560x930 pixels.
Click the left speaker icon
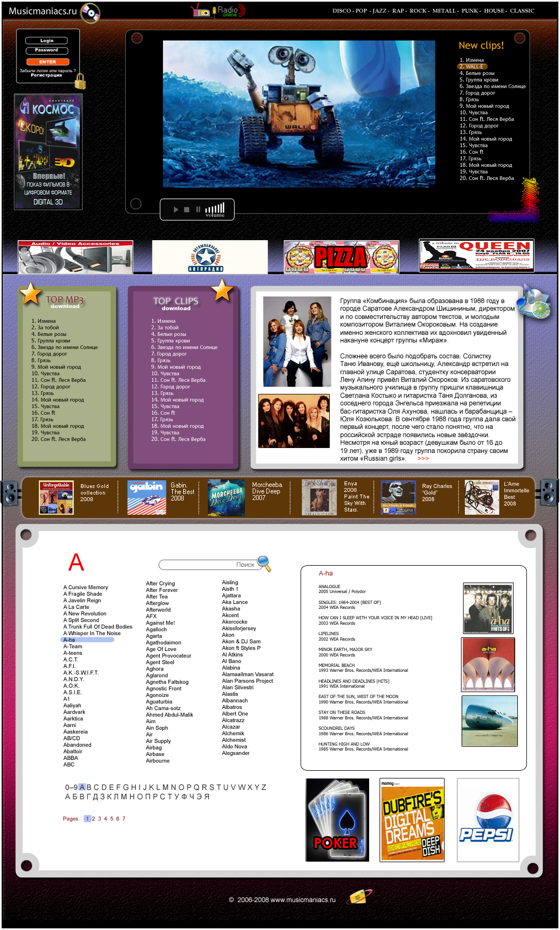click(x=11, y=493)
